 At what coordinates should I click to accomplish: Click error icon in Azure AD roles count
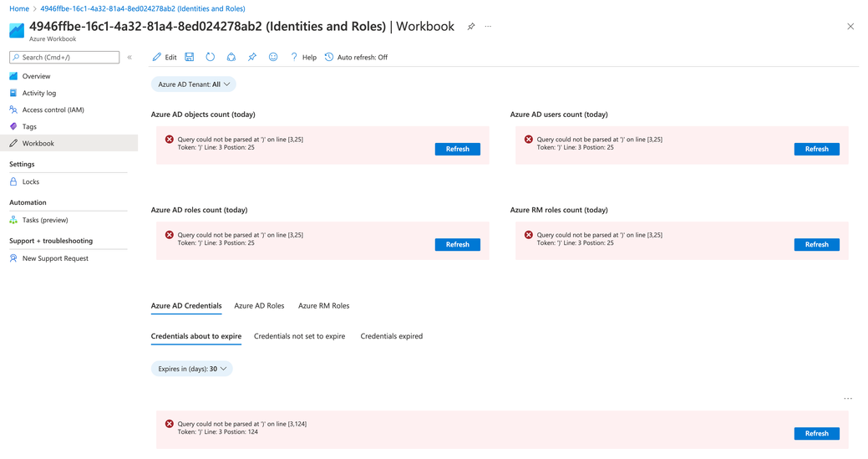tap(170, 235)
